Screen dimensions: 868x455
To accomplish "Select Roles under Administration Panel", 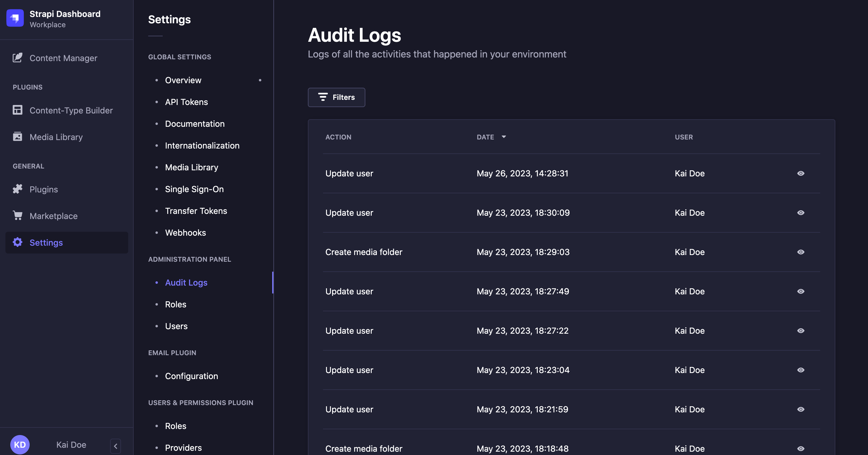I will (x=175, y=303).
